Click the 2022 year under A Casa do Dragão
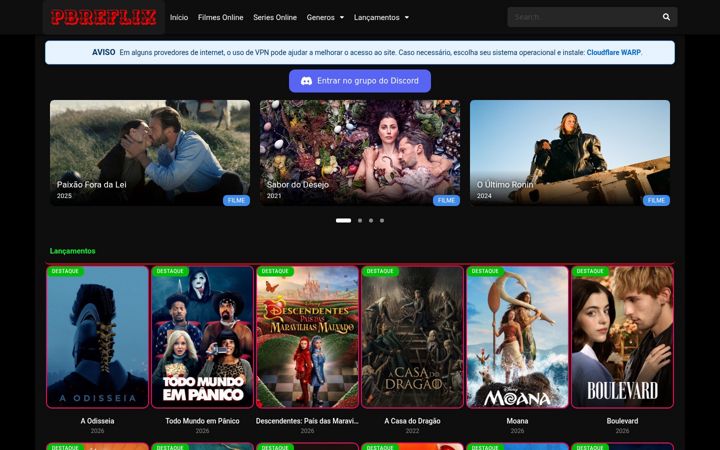 [x=412, y=431]
